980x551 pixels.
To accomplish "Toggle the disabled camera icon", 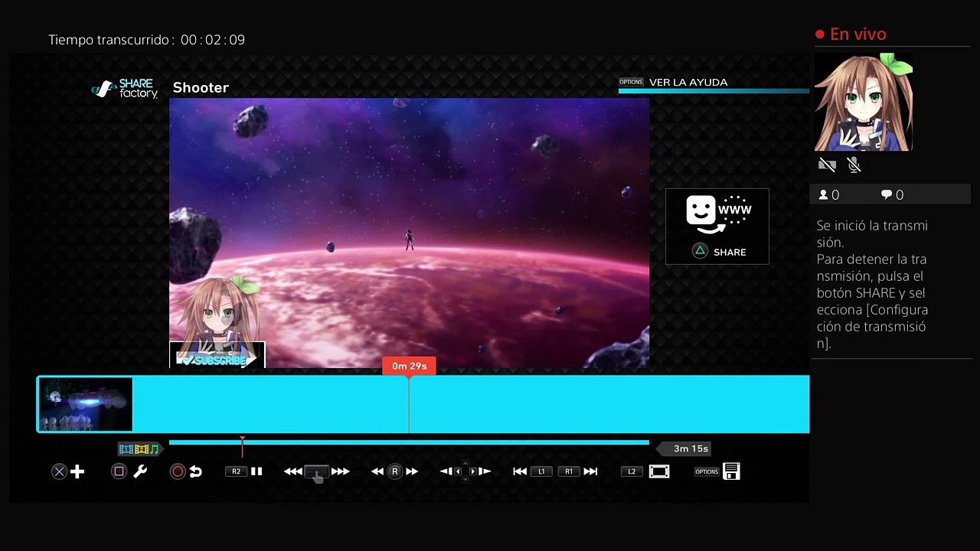I will 827,165.
